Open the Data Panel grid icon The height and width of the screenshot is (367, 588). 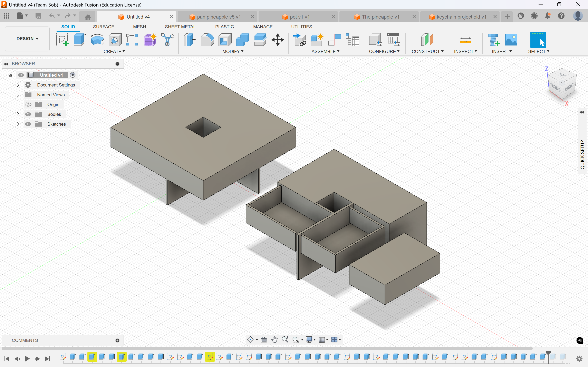point(7,16)
